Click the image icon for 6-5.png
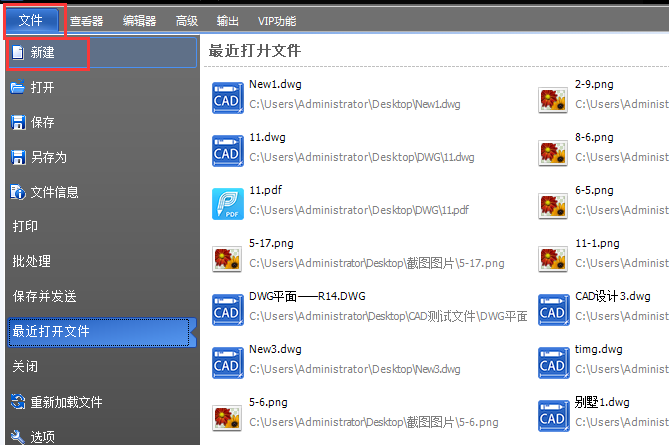 553,206
